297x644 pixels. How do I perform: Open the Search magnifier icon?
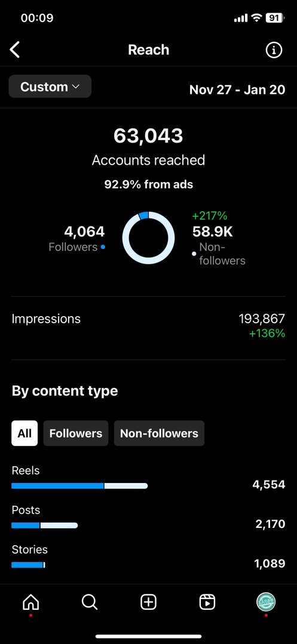tap(90, 602)
